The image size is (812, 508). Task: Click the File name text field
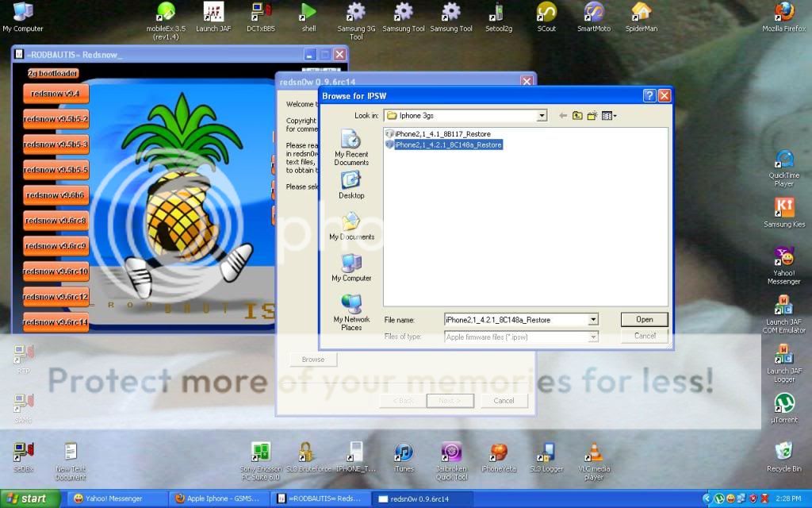click(516, 320)
